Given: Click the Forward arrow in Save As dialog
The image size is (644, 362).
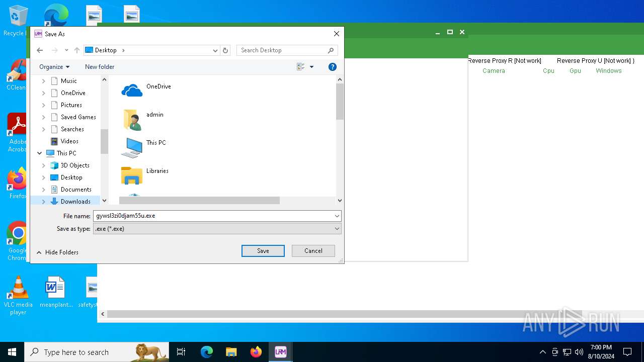Looking at the screenshot, I should pos(55,50).
